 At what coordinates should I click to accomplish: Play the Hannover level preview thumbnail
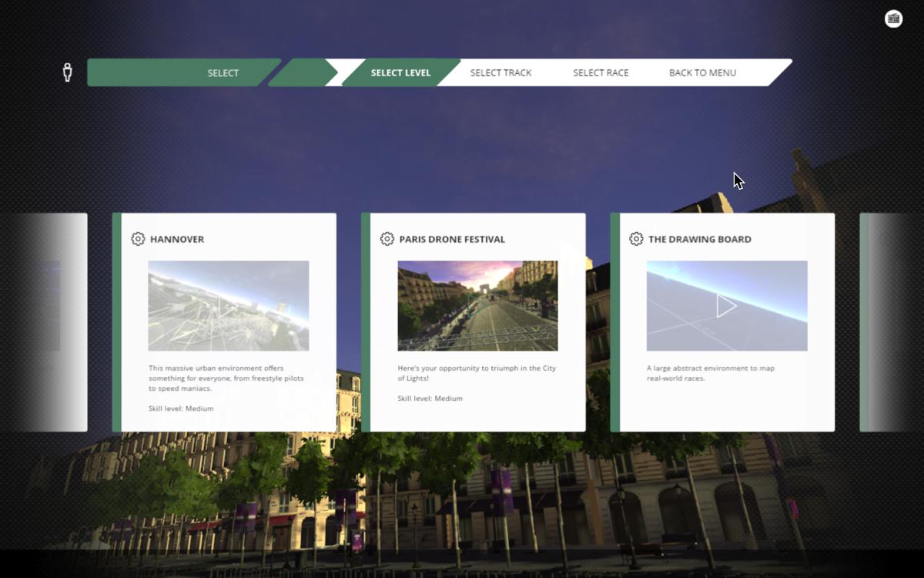click(229, 306)
